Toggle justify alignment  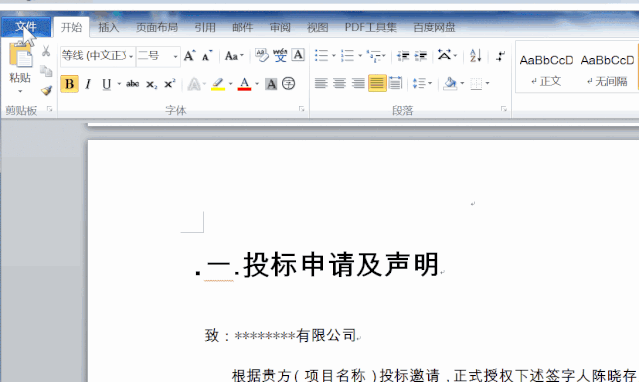[377, 84]
